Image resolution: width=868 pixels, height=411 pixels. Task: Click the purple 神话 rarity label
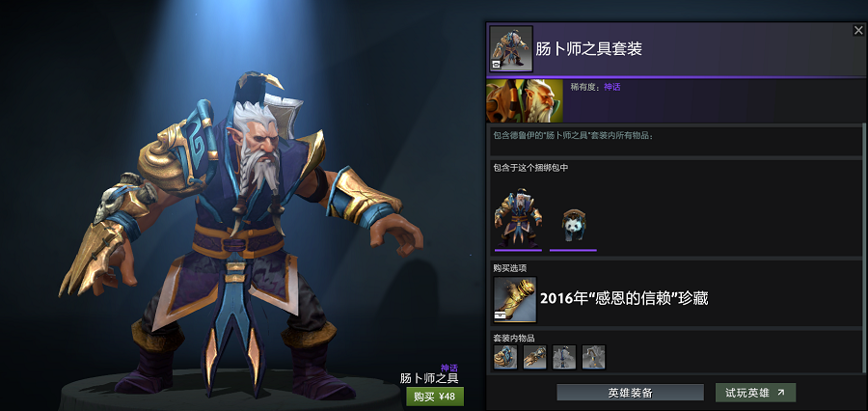tap(612, 87)
